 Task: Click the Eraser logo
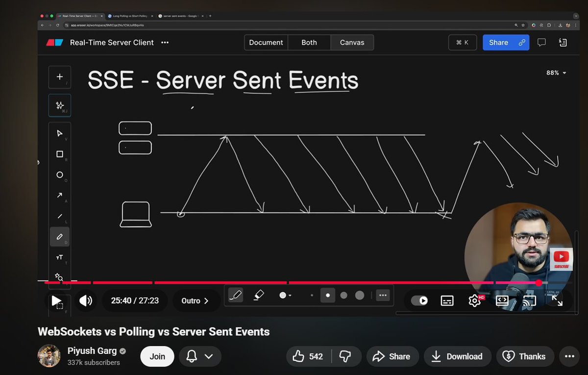coord(55,43)
